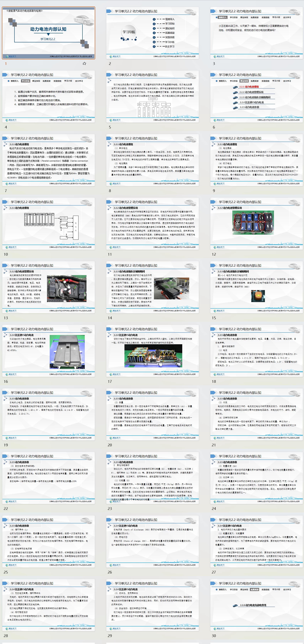The image size is (304, 644).
Task: Select slide 4 thumbnail with four learning goals
Action: tap(49, 97)
